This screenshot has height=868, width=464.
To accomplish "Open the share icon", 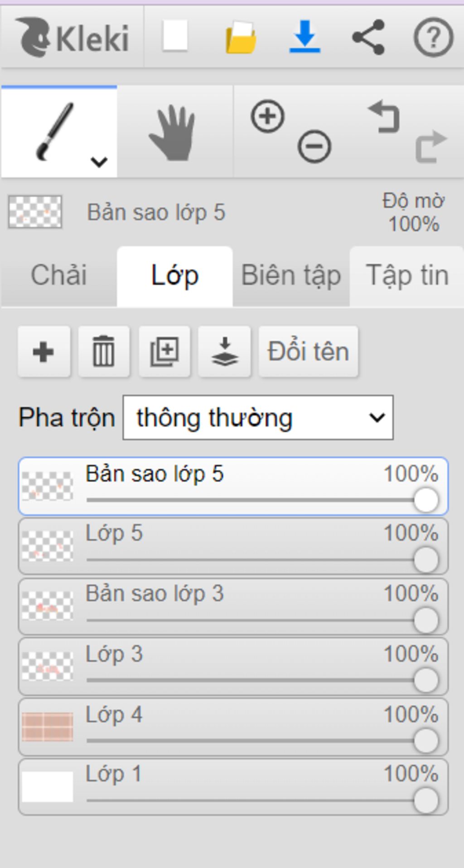I will click(x=368, y=37).
